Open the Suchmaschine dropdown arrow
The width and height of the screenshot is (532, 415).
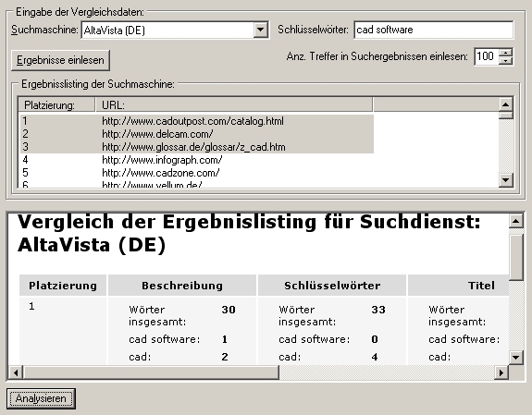point(260,30)
